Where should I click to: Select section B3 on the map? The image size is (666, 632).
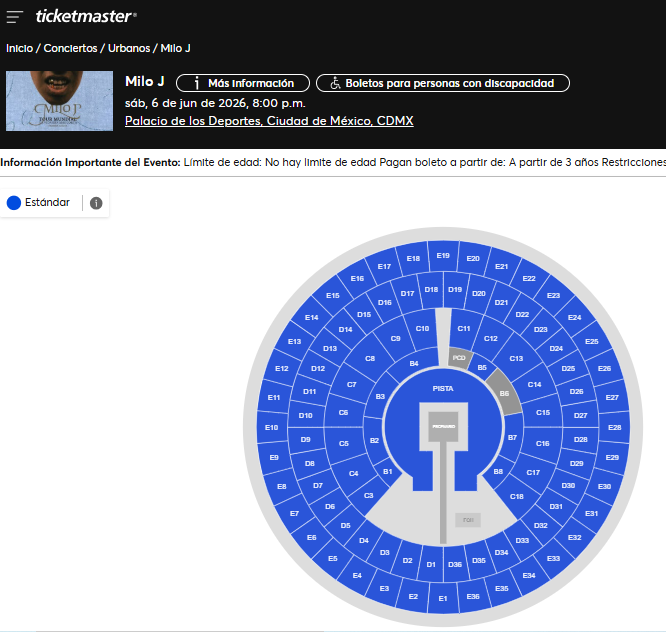(x=380, y=396)
